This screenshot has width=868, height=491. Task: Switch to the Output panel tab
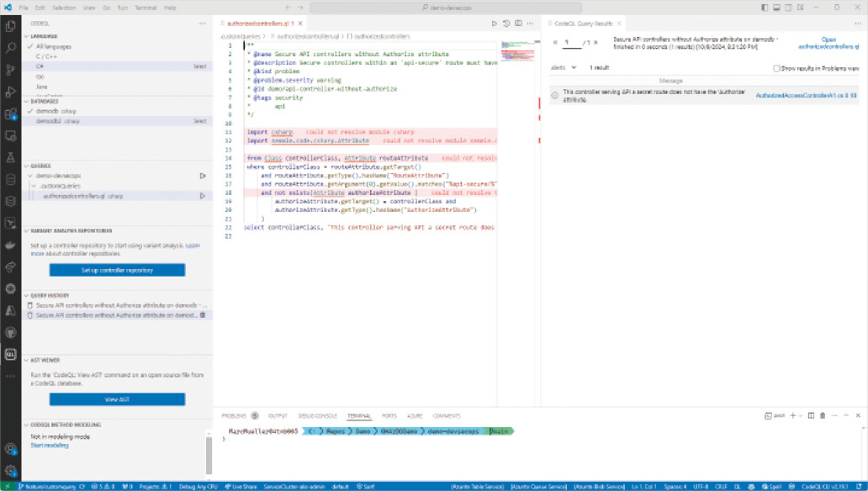point(278,415)
